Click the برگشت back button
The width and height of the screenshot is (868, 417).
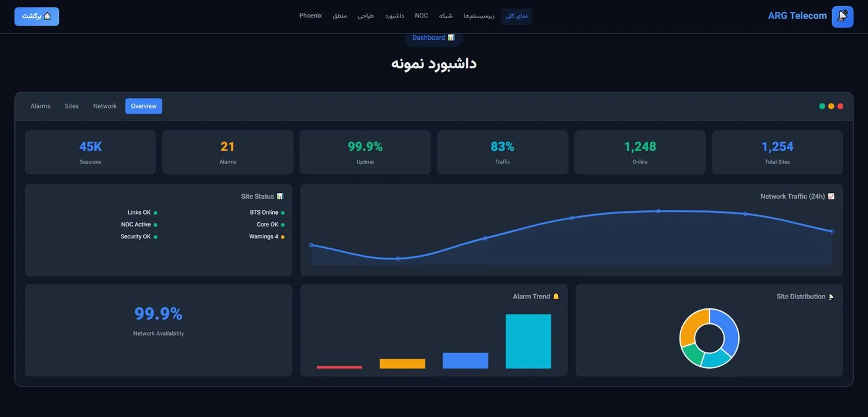[x=37, y=16]
